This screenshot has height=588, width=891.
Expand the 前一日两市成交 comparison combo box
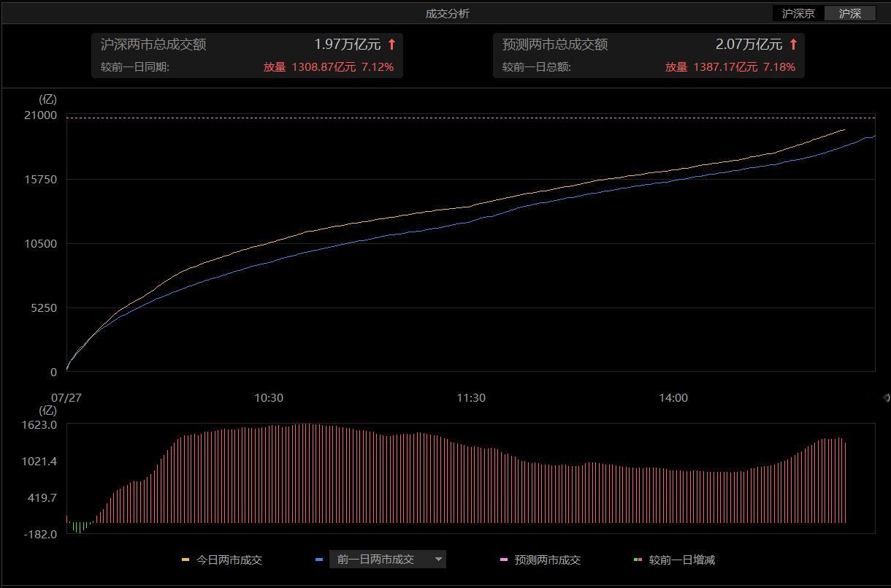tap(388, 560)
